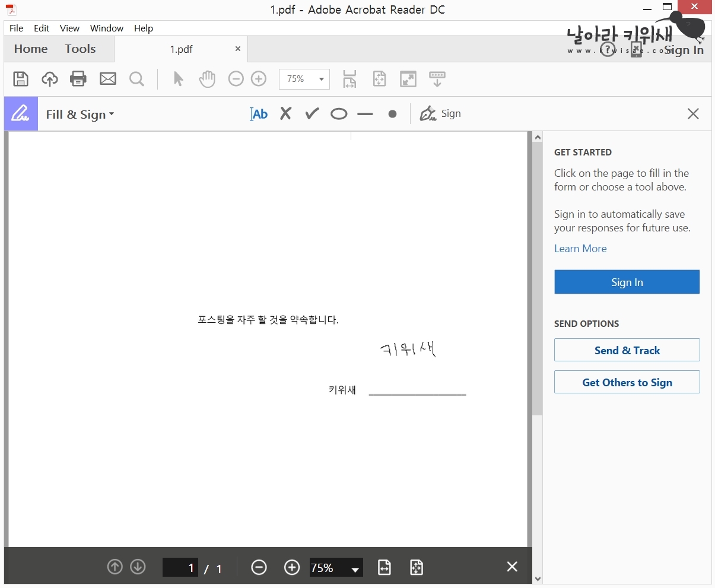Open the Window menu
715x588 pixels.
click(x=107, y=28)
